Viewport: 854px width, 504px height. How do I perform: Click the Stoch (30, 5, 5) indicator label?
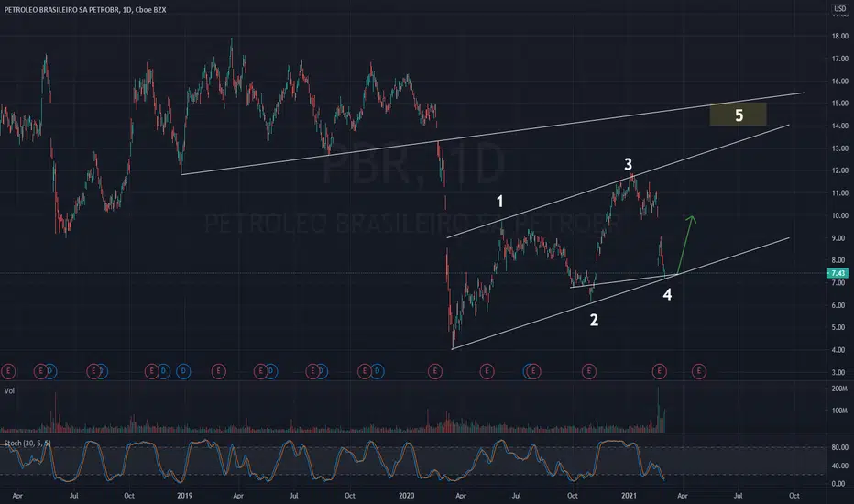[27, 443]
